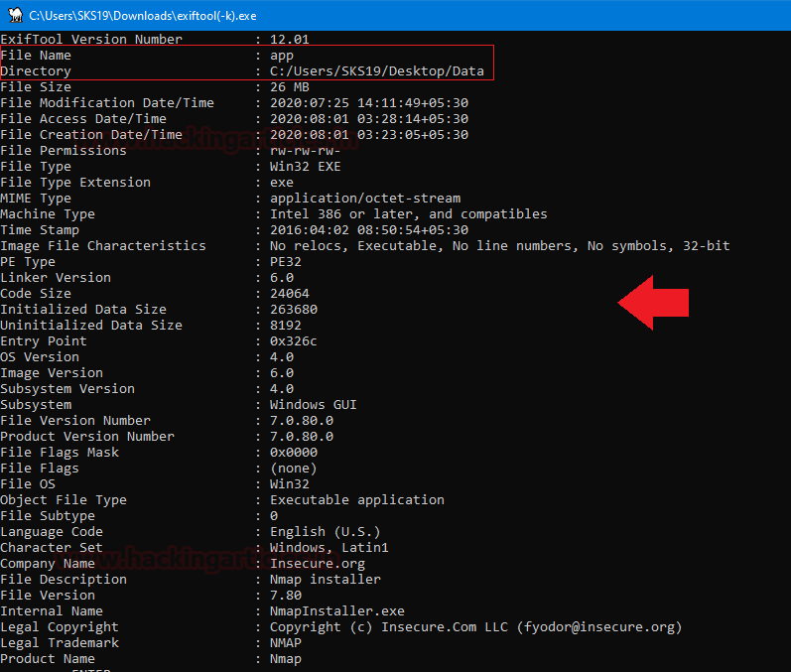Click the window title path exiftool(-k).exe
The image size is (791, 672).
(143, 16)
